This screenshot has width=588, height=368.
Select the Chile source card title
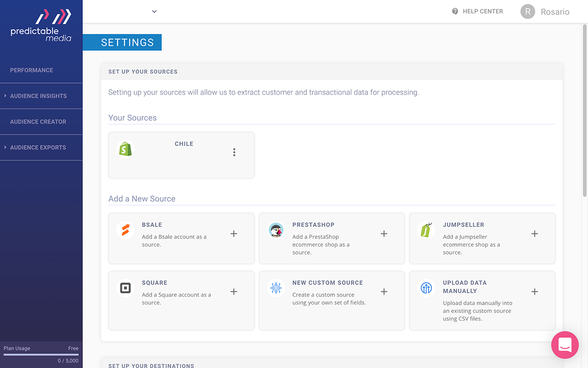coord(184,144)
